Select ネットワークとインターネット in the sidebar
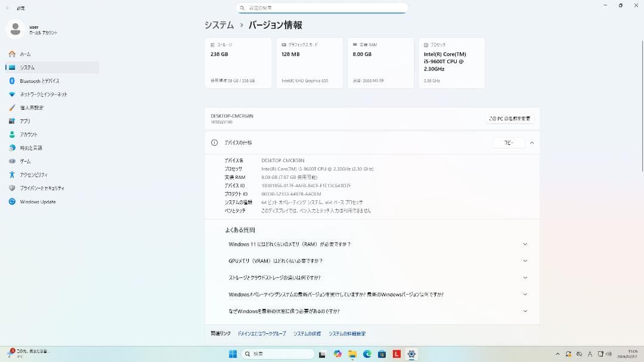 point(44,94)
